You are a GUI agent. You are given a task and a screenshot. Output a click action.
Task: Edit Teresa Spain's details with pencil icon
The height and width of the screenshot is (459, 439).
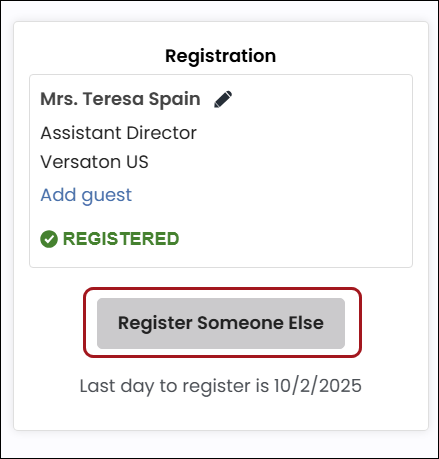(223, 99)
